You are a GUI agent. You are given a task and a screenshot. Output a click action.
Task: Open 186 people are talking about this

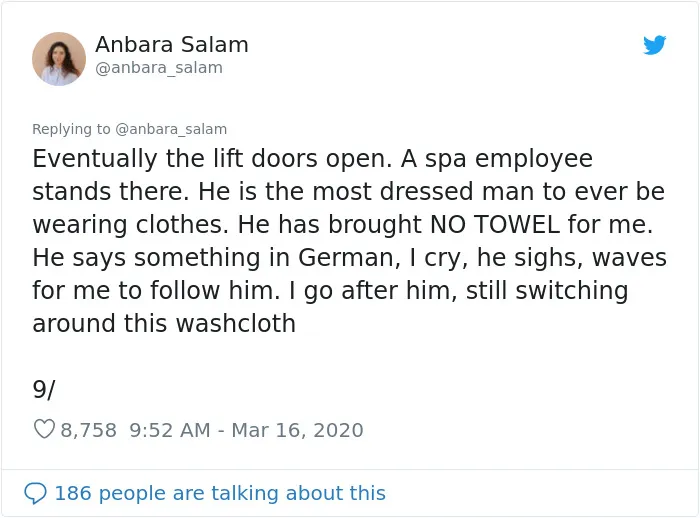tap(220, 493)
